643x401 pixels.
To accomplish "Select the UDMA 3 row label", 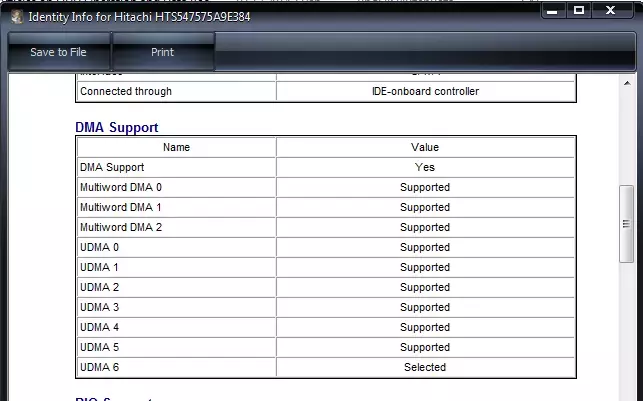I will 100,307.
